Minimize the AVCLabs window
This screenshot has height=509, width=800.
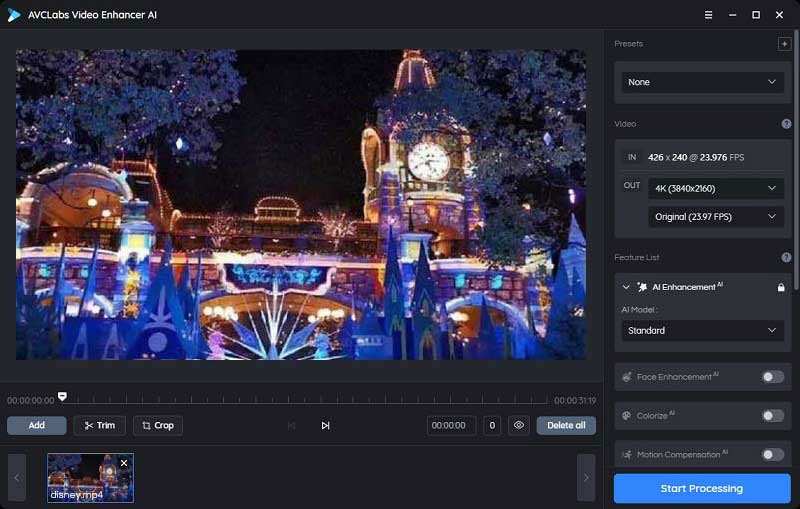(x=732, y=15)
